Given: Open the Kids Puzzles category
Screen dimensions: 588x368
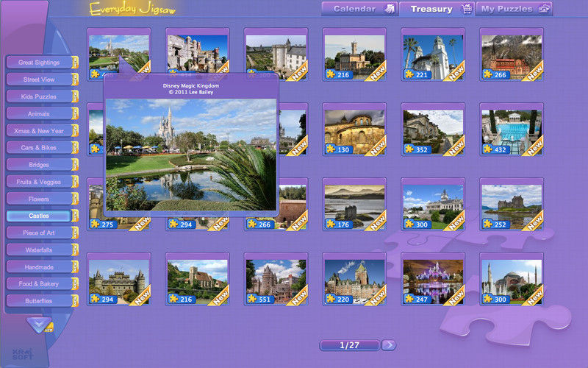Looking at the screenshot, I should click(39, 96).
